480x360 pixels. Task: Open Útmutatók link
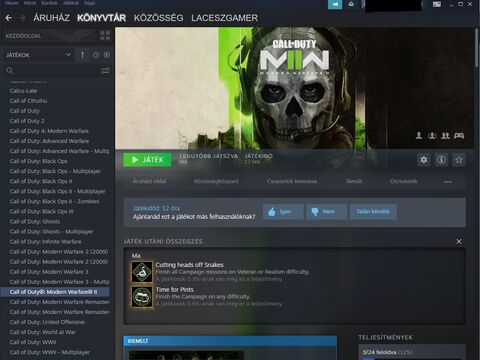click(x=404, y=181)
